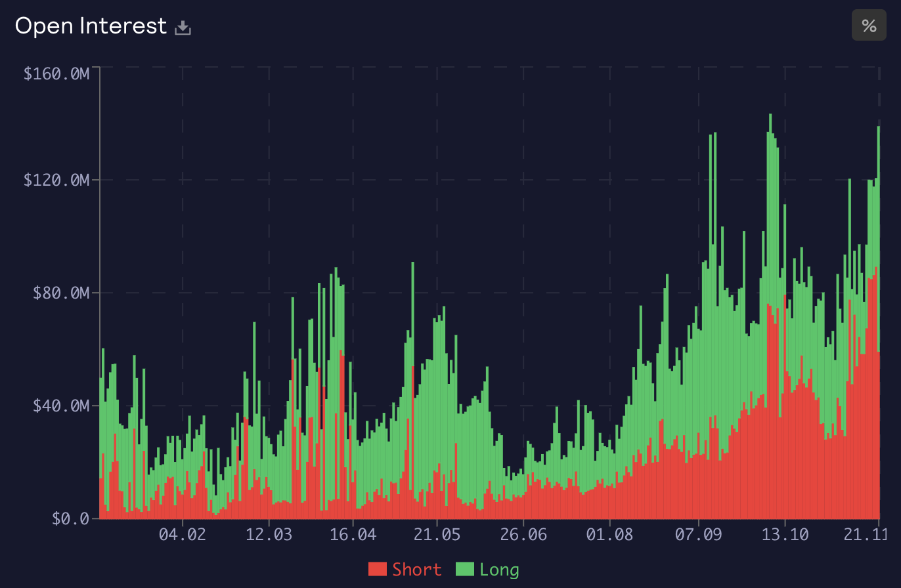
Task: Select the 21.05 date on the axis
Action: 437,535
